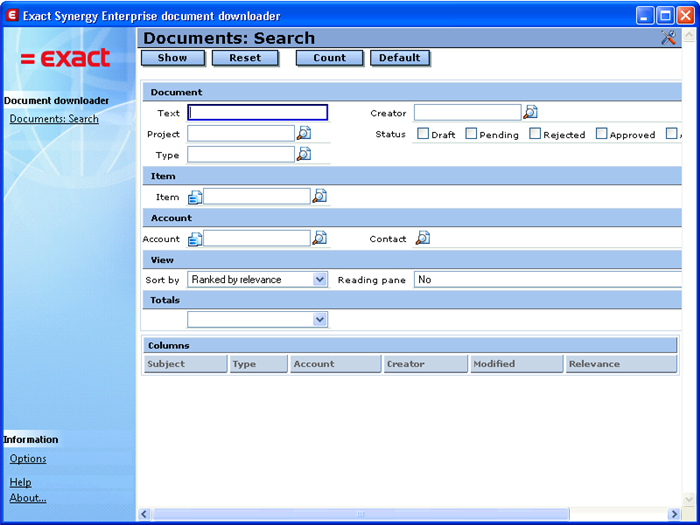The width and height of the screenshot is (700, 525).
Task: Close the document downloader window
Action: pos(685,16)
